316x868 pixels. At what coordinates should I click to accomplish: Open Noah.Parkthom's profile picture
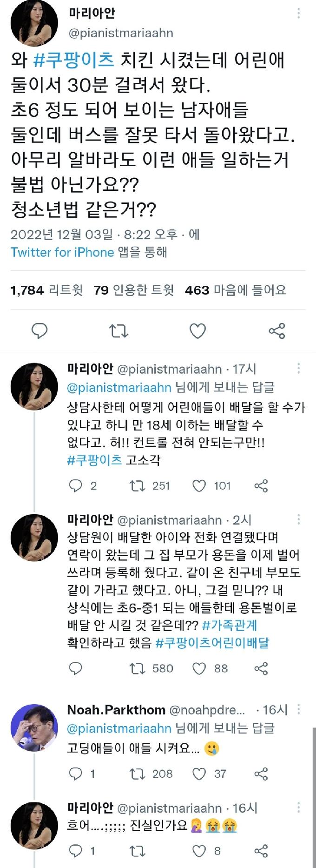pyautogui.click(x=34, y=728)
